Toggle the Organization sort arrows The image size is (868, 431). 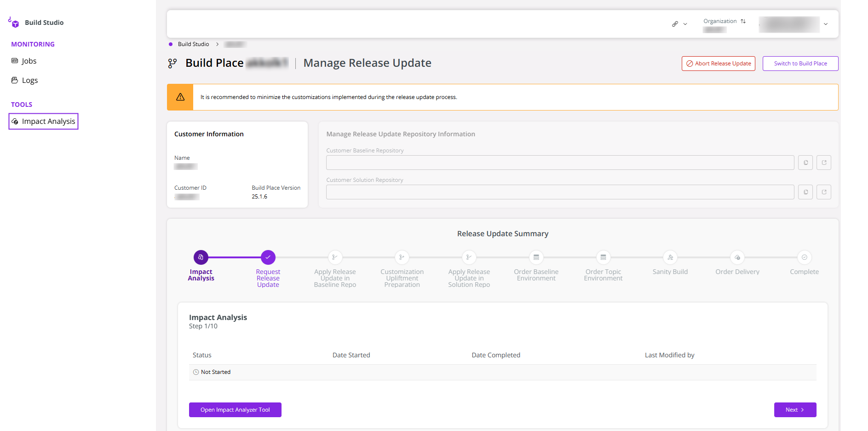743,21
